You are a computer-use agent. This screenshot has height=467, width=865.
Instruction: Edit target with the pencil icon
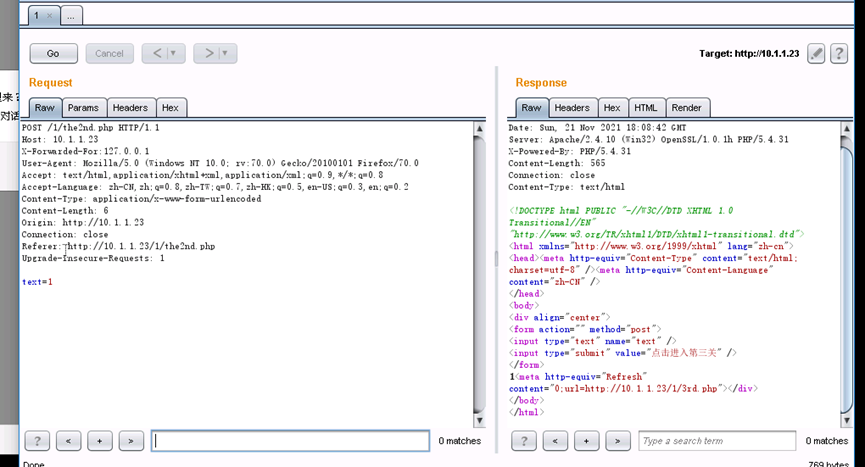point(816,53)
